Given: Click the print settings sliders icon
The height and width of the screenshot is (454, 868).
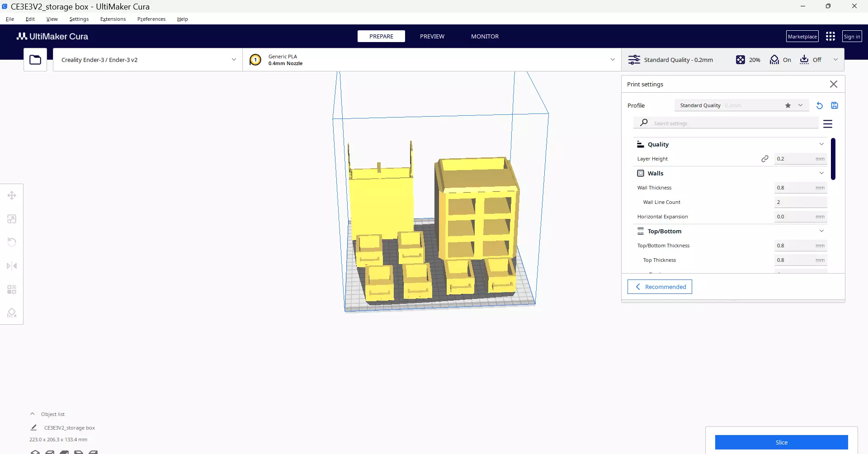Looking at the screenshot, I should (x=634, y=60).
